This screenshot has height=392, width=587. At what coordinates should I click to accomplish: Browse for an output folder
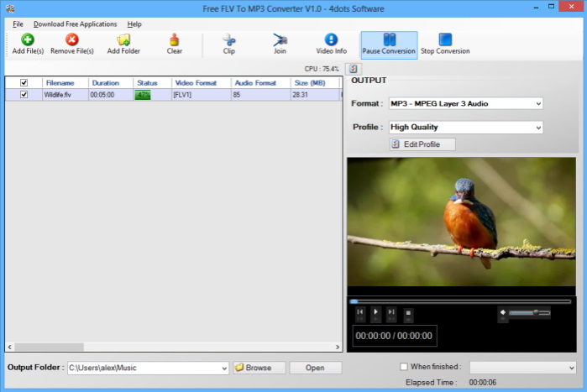pyautogui.click(x=259, y=368)
